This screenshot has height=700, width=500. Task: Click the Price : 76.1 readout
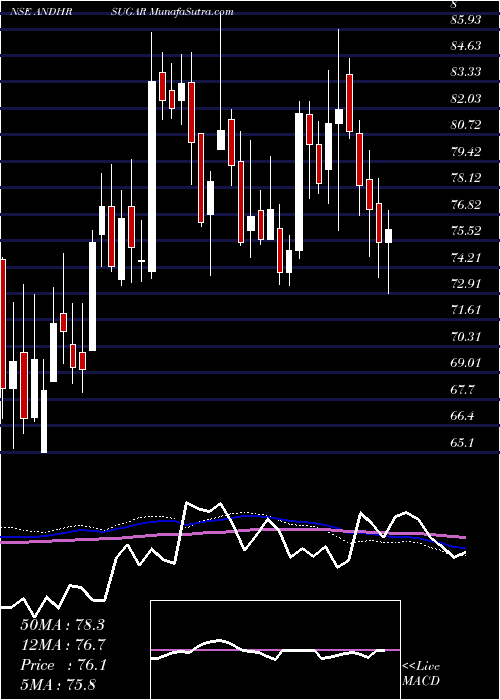point(63,665)
